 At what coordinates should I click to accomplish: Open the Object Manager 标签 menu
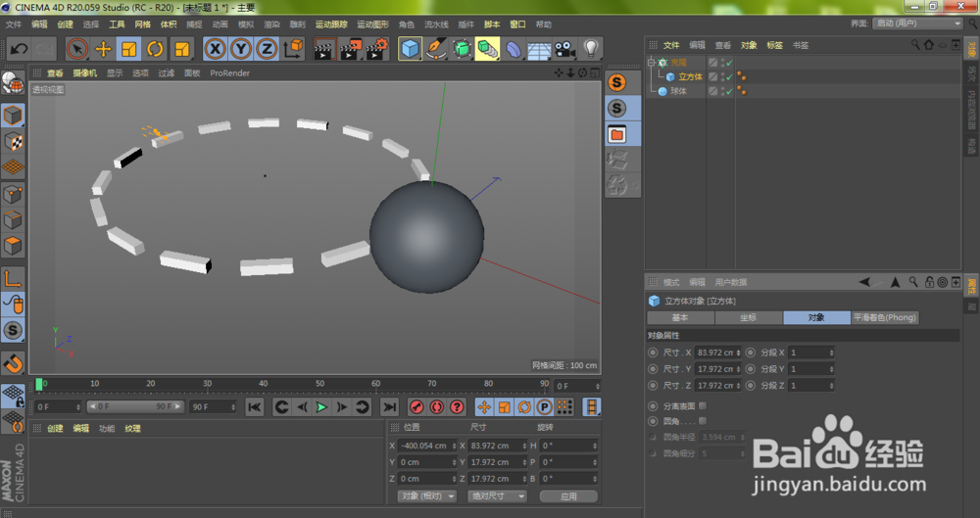tap(774, 45)
